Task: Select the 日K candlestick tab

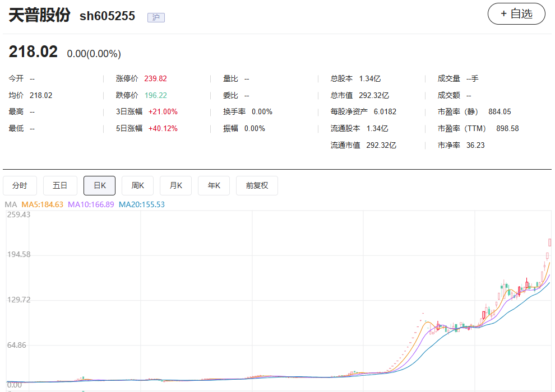Action: click(99, 185)
